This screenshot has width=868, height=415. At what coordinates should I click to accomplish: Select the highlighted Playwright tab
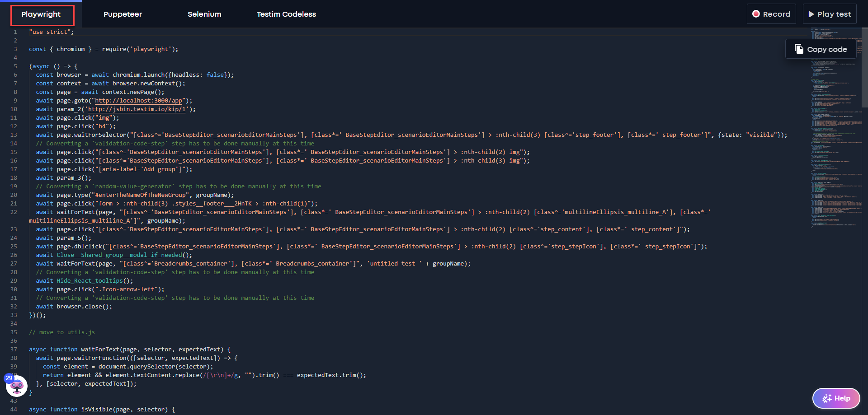click(x=41, y=14)
